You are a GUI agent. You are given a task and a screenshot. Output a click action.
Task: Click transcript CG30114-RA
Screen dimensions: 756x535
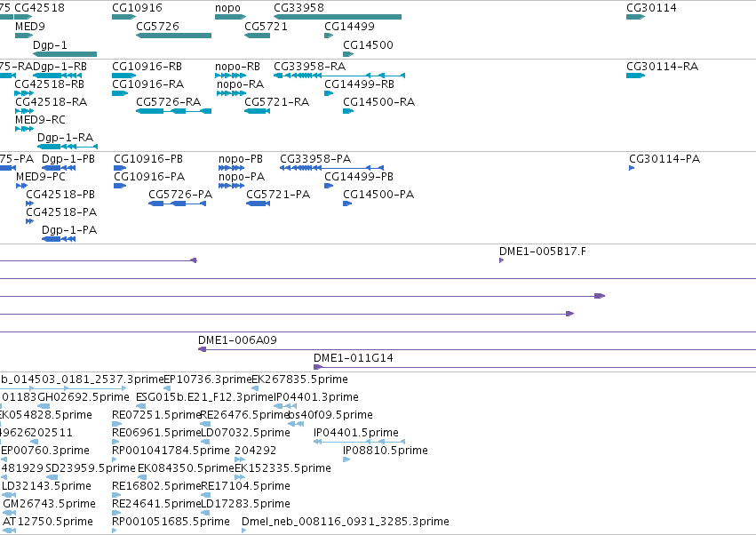(x=635, y=76)
